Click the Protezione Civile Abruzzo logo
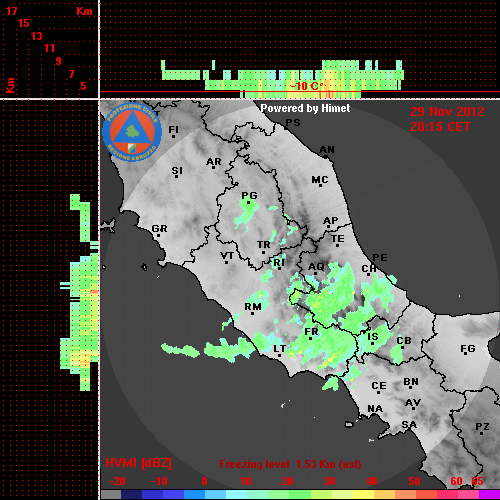500x500 pixels. click(x=132, y=132)
